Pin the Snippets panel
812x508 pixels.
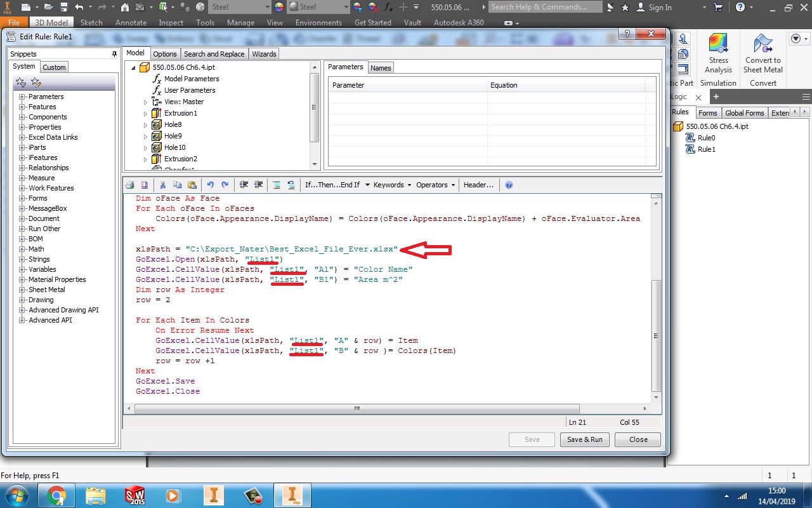click(114, 54)
